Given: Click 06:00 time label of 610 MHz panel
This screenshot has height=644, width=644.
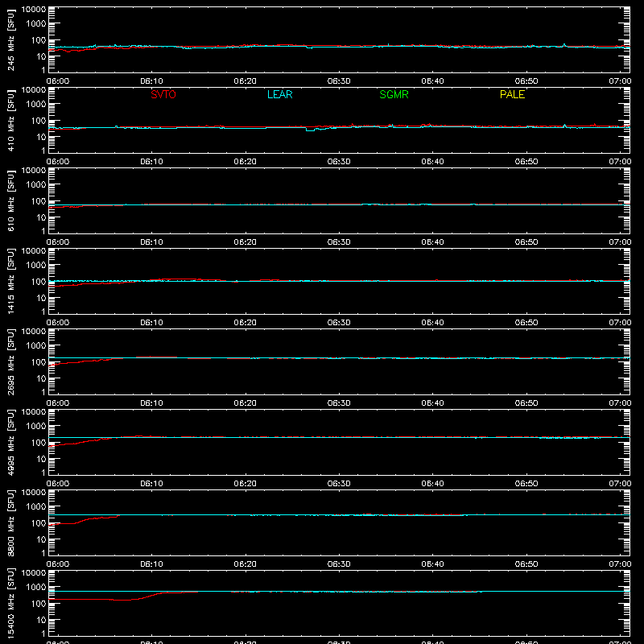Looking at the screenshot, I should (58, 242).
